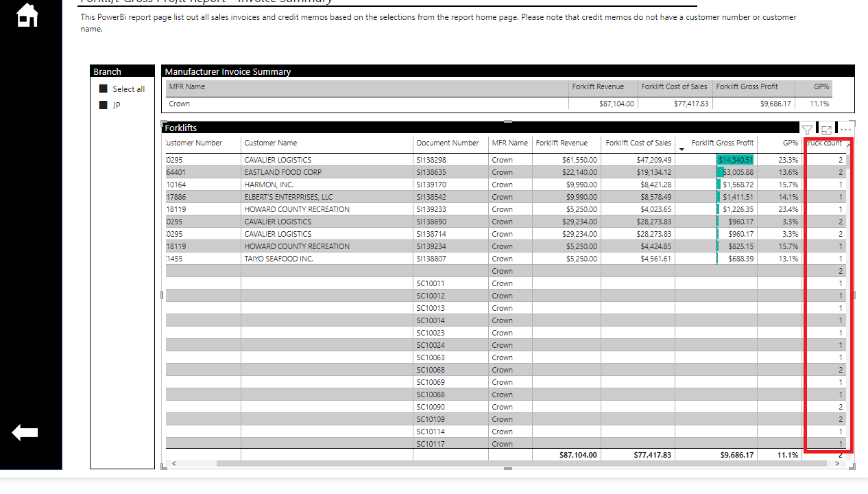Sort Forklifts table by MFR Name header
The image size is (868, 494).
pos(510,143)
